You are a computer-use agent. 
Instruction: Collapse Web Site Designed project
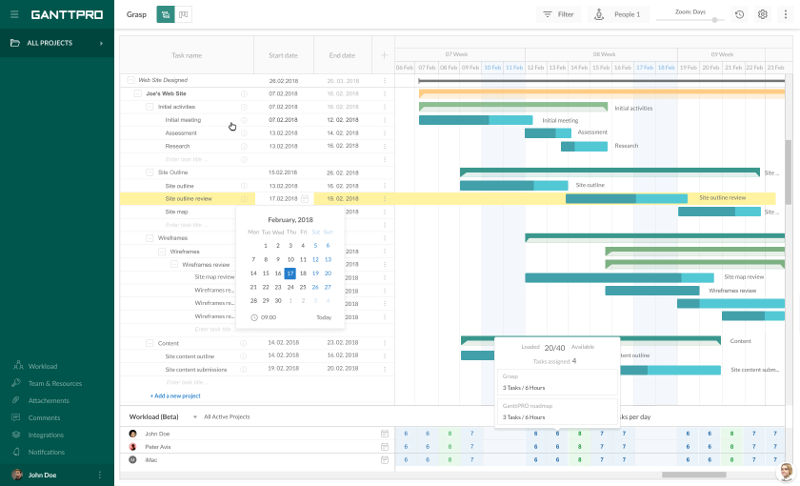click(131, 80)
